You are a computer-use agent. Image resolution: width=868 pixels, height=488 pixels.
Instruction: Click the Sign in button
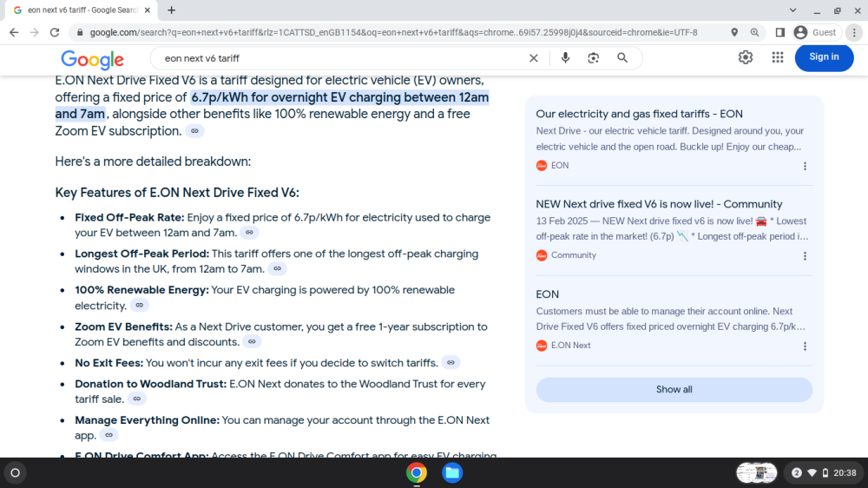pos(824,57)
